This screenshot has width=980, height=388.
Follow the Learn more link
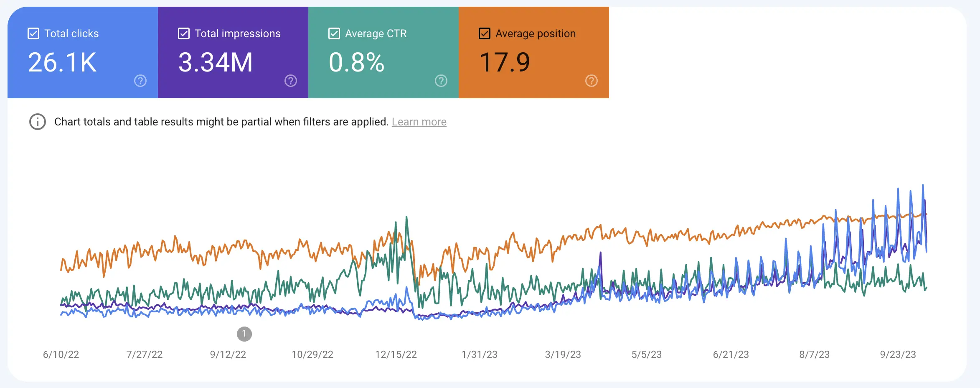(x=419, y=122)
